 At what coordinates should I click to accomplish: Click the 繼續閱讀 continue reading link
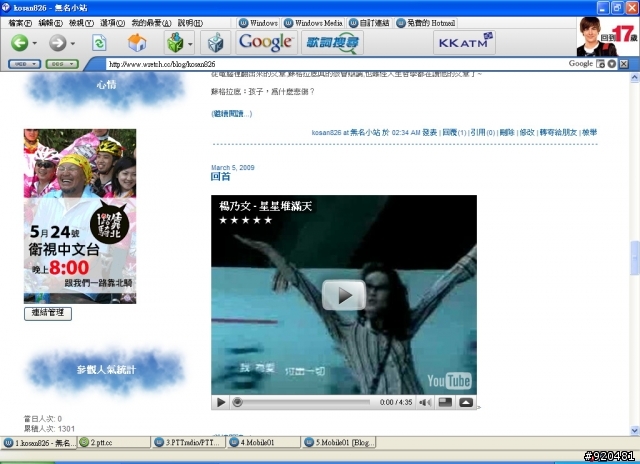[x=231, y=113]
